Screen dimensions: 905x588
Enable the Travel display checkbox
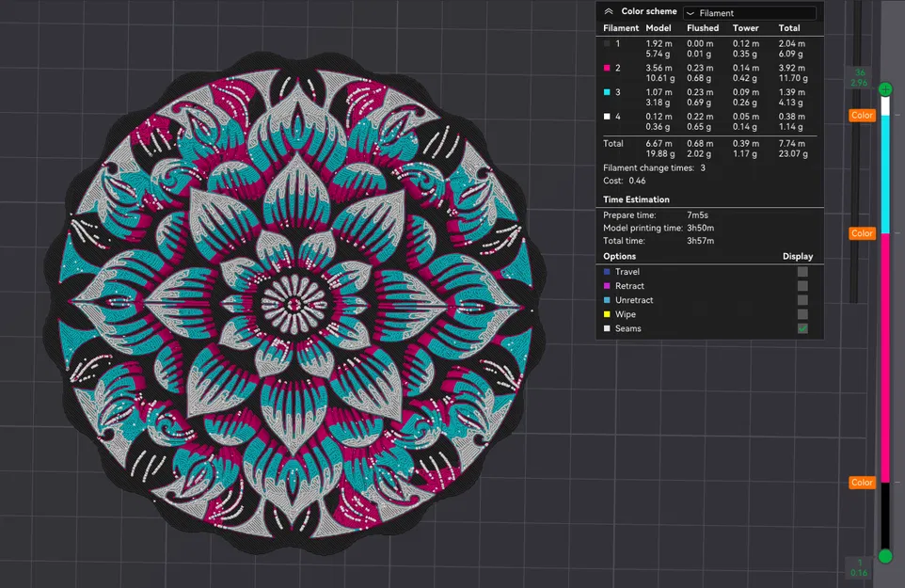point(802,271)
